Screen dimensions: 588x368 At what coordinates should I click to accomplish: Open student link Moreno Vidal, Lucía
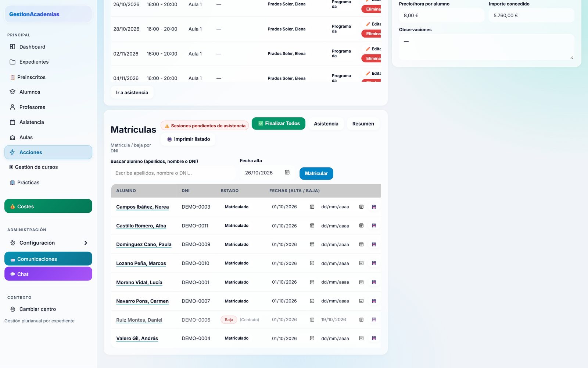click(x=139, y=282)
